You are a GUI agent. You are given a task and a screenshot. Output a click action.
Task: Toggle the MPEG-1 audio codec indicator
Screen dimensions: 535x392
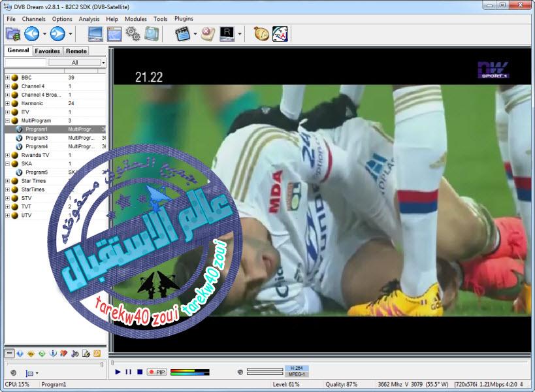(297, 374)
